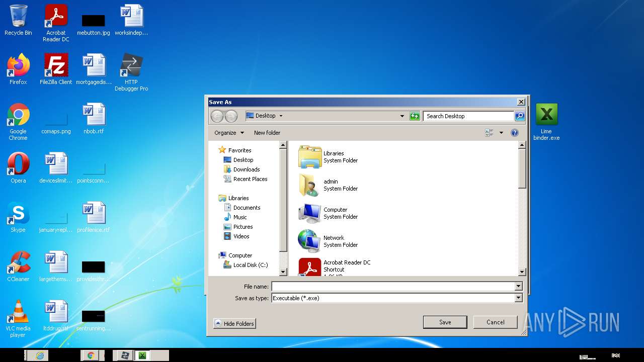The image size is (644, 362).
Task: Select the admin system folder item
Action: point(329,185)
